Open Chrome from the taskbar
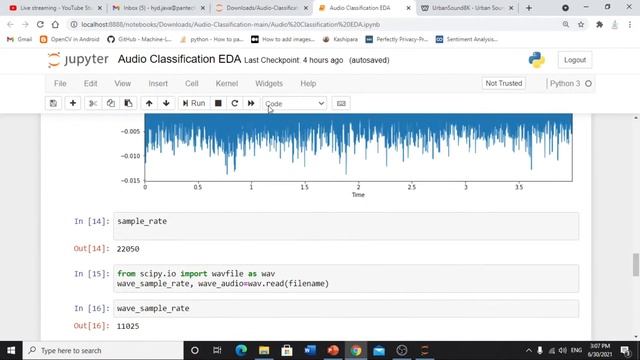Screen dimensions: 640x360 coord(356,351)
